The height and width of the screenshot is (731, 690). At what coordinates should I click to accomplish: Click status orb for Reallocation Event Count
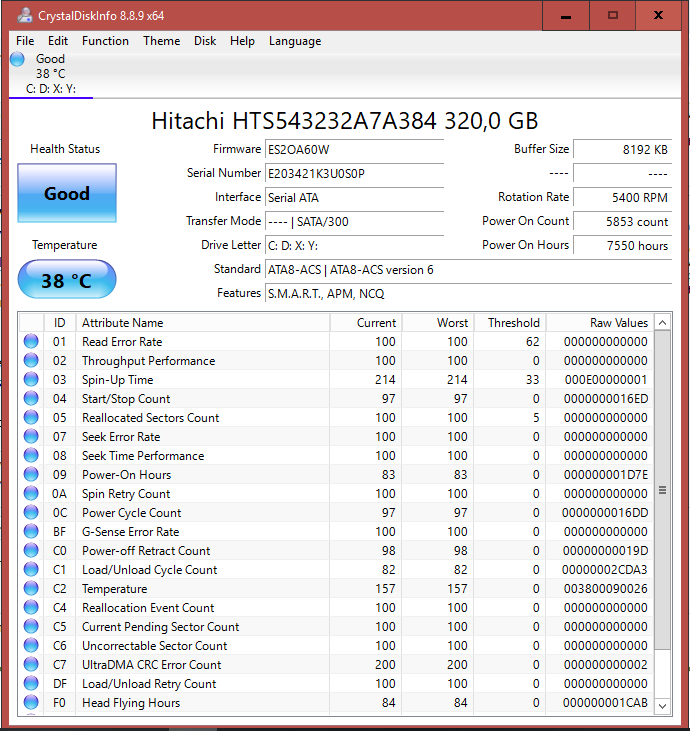tap(31, 607)
